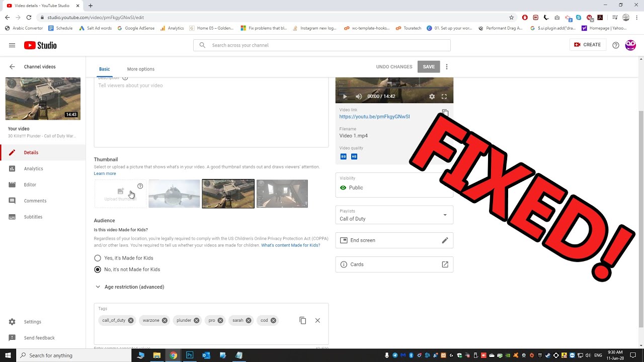The width and height of the screenshot is (644, 362).
Task: Open Analytics in sidebar
Action: click(x=43, y=168)
